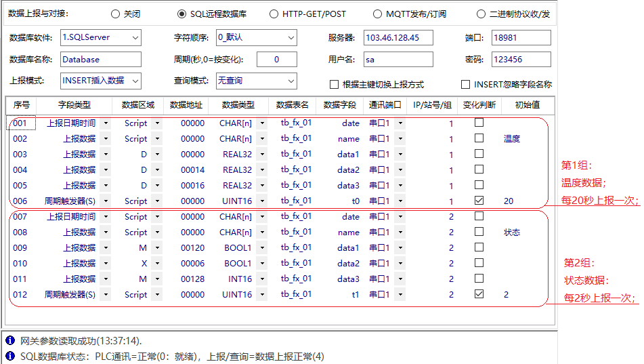Image resolution: width=644 pixels, height=364 pixels.
Task: Expand the 字符顺序 combo box
Action: pyautogui.click(x=290, y=38)
